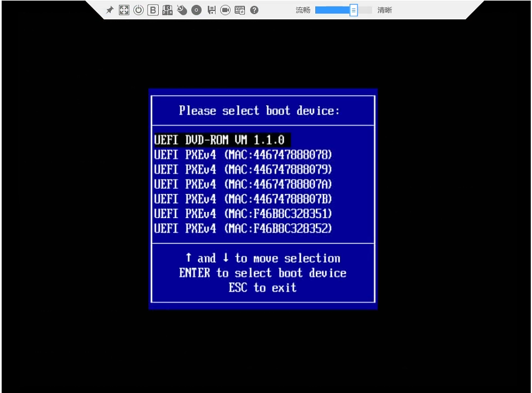Image resolution: width=532 pixels, height=393 pixels.
Task: Select PXEv4 entry with MAC 446747888078
Action: coord(243,155)
